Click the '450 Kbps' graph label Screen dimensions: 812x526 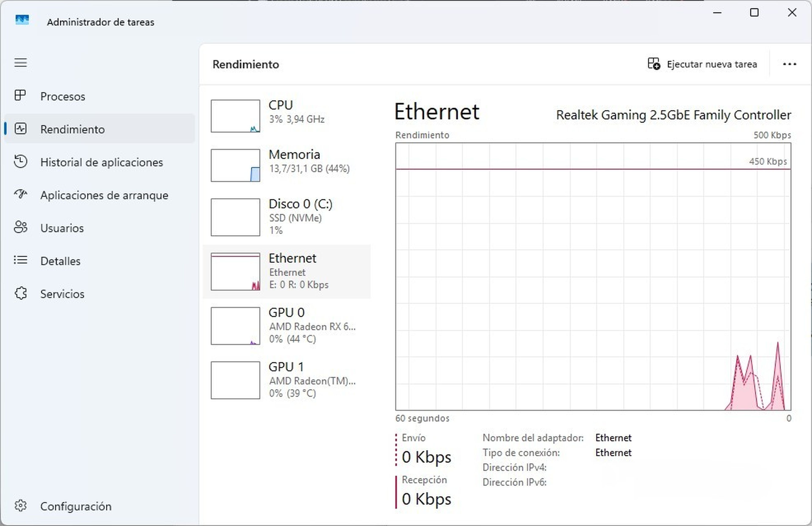(768, 161)
